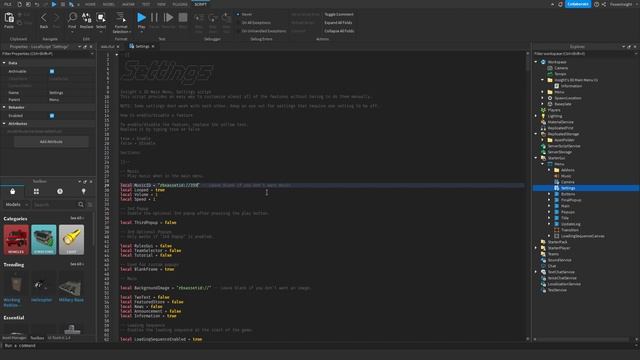Expand the StarterPlayer tree node

click(x=536, y=248)
